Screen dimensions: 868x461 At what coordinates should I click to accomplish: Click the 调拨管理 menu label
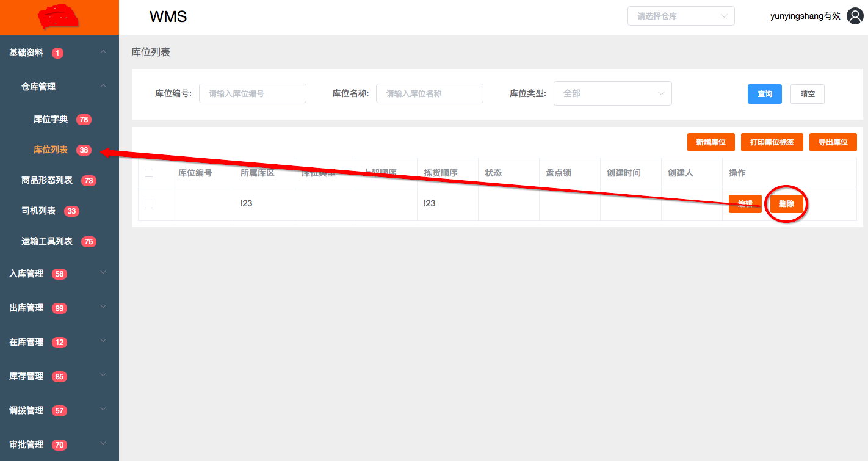tap(26, 411)
